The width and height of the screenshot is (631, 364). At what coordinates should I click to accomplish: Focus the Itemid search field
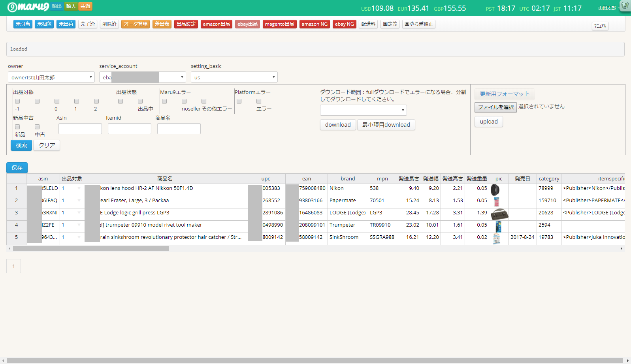130,129
